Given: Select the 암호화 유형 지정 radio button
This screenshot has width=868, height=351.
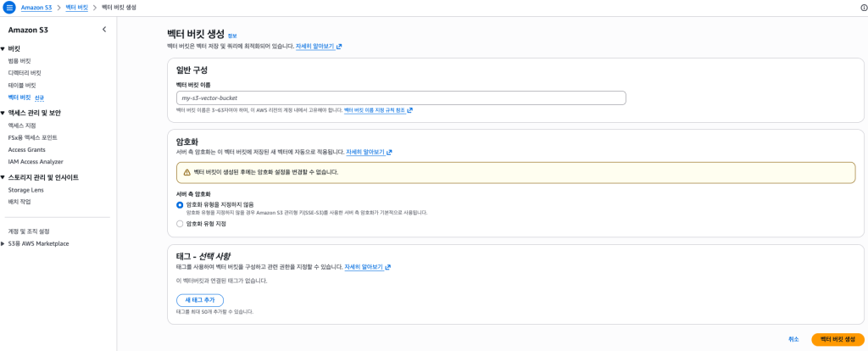Looking at the screenshot, I should tap(180, 224).
